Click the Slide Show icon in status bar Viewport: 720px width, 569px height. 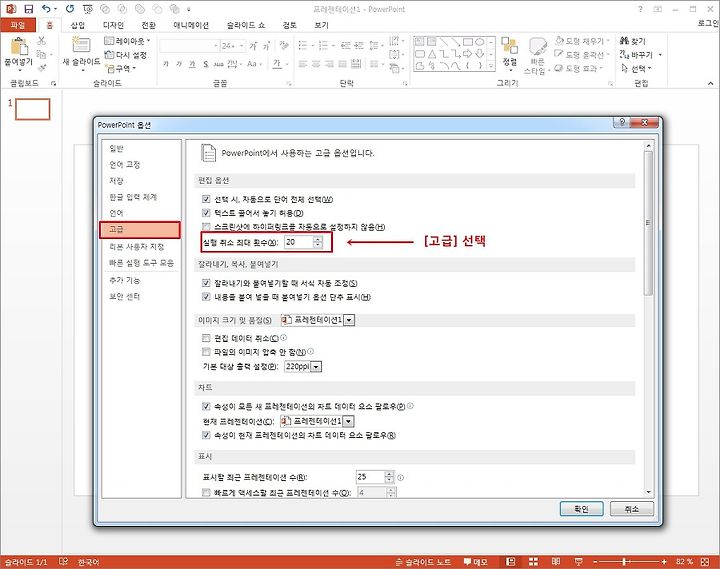point(578,561)
